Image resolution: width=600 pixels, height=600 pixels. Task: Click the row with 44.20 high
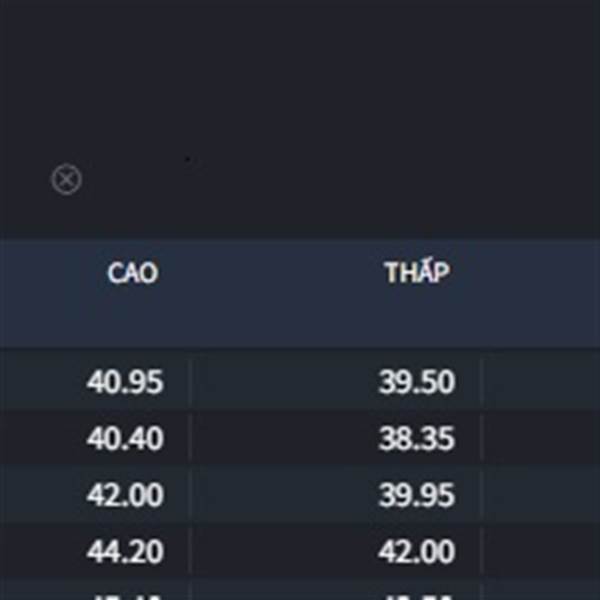pyautogui.click(x=300, y=551)
